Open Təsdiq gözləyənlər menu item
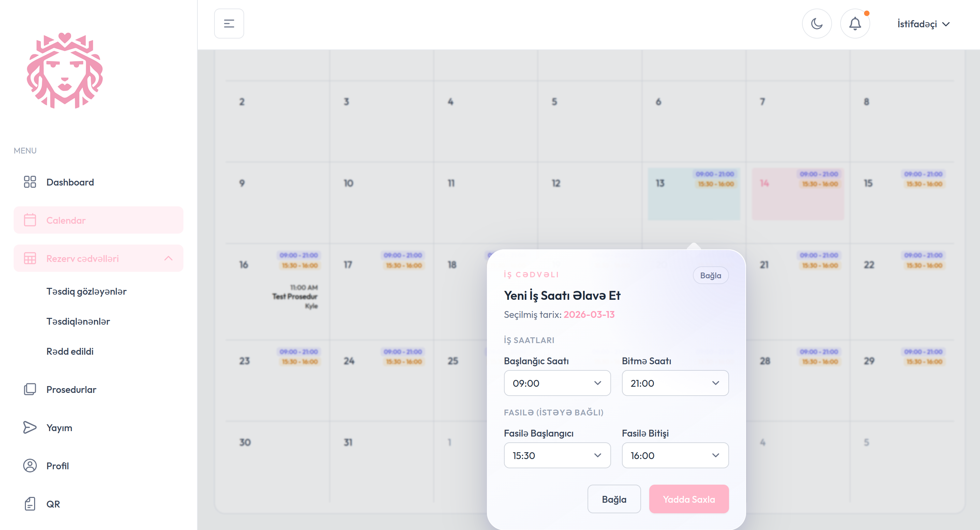This screenshot has width=980, height=530. 86,292
